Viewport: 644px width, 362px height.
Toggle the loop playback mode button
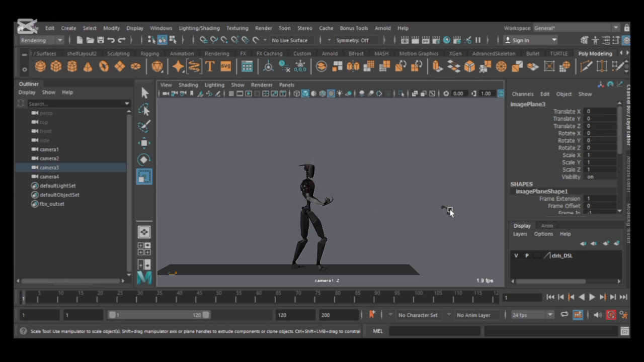point(565,315)
